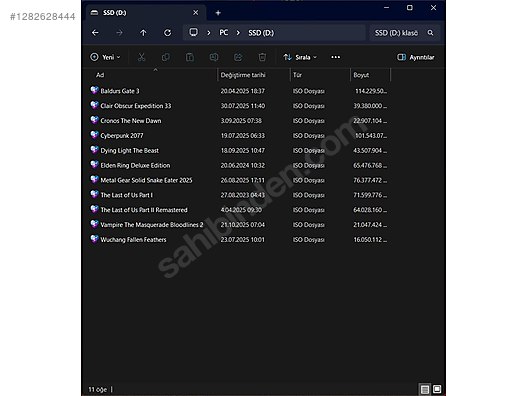
Task: Refresh the SSD (D:) folder view
Action: pyautogui.click(x=167, y=33)
